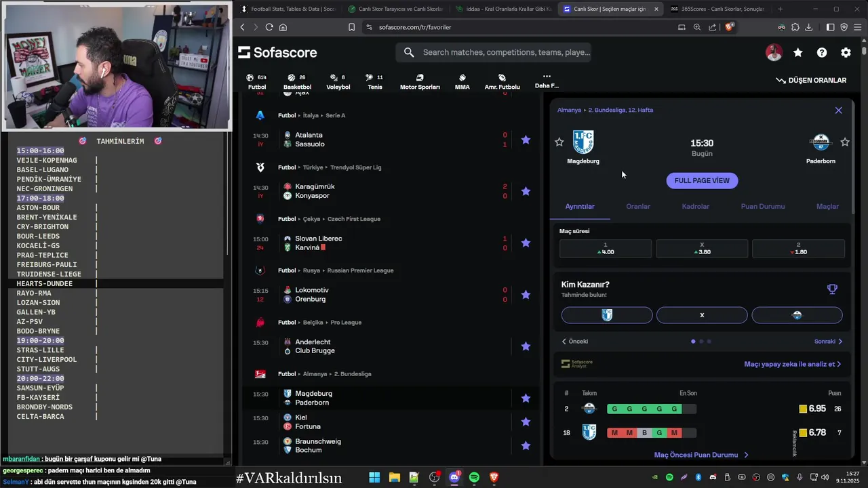Go to browser home page
Screen dimensions: 868x488
click(x=283, y=27)
